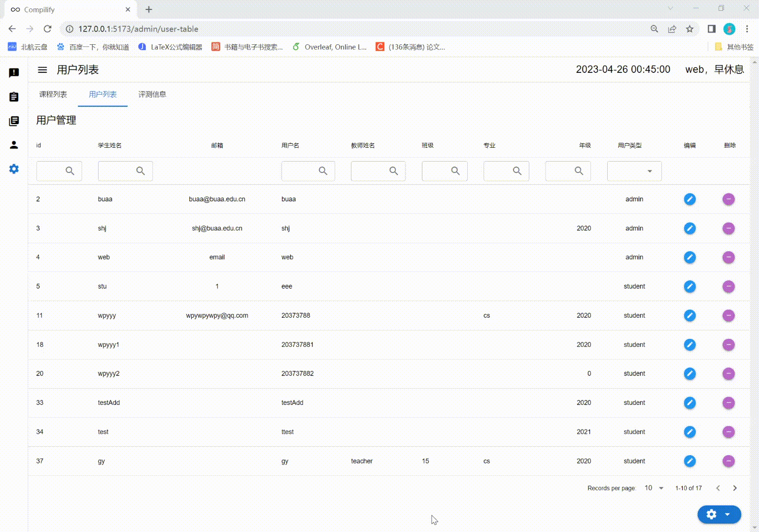Click the 年级 search filter field

pyautogui.click(x=568, y=171)
